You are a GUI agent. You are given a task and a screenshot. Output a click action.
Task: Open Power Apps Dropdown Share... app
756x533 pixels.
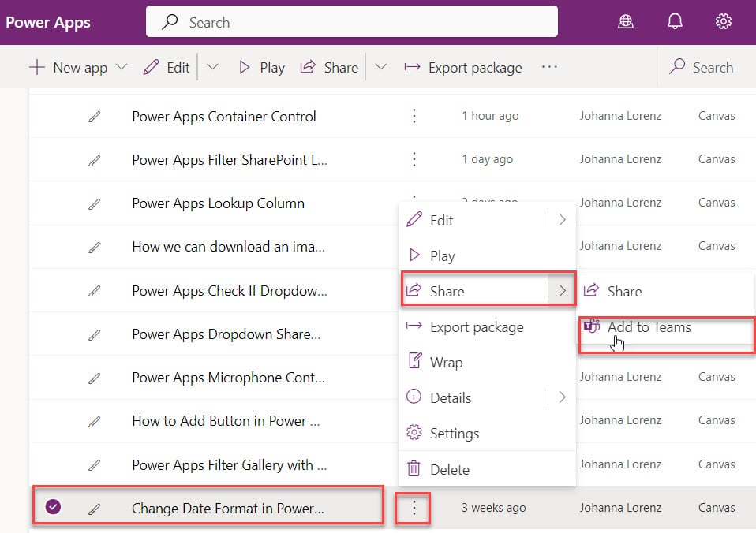[226, 334]
